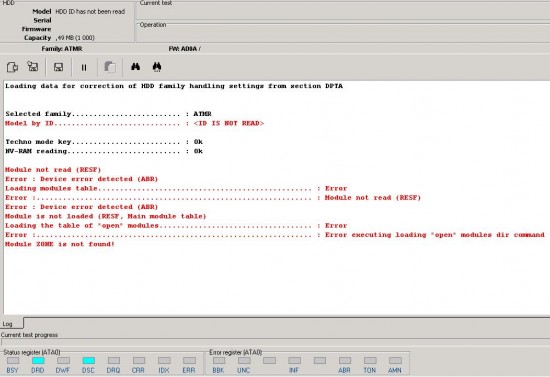This screenshot has height=377, width=550.
Task: Click the UNC error register indicator
Action: pos(244,361)
